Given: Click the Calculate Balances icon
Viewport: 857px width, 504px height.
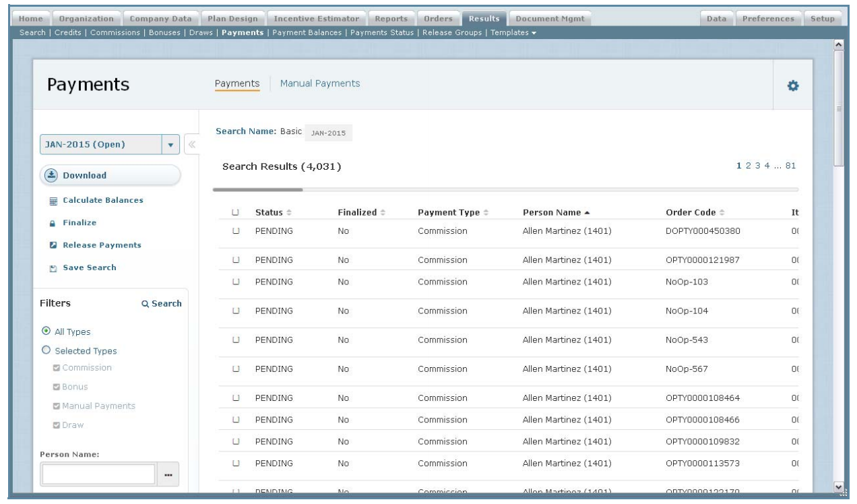Looking at the screenshot, I should [46, 201].
